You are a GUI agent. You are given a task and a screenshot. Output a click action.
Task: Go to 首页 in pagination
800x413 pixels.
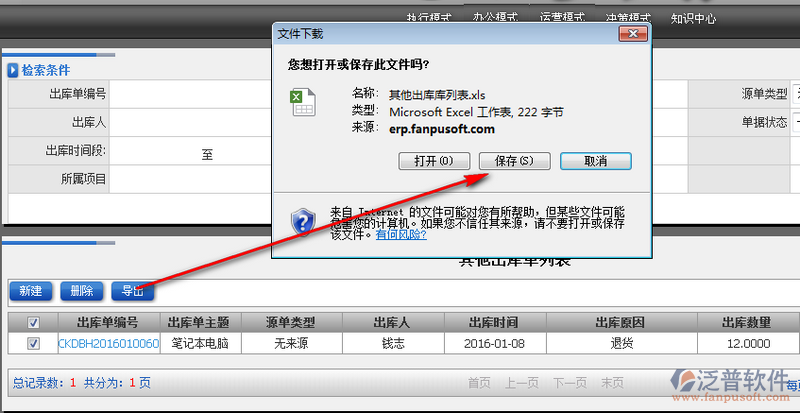click(x=479, y=383)
